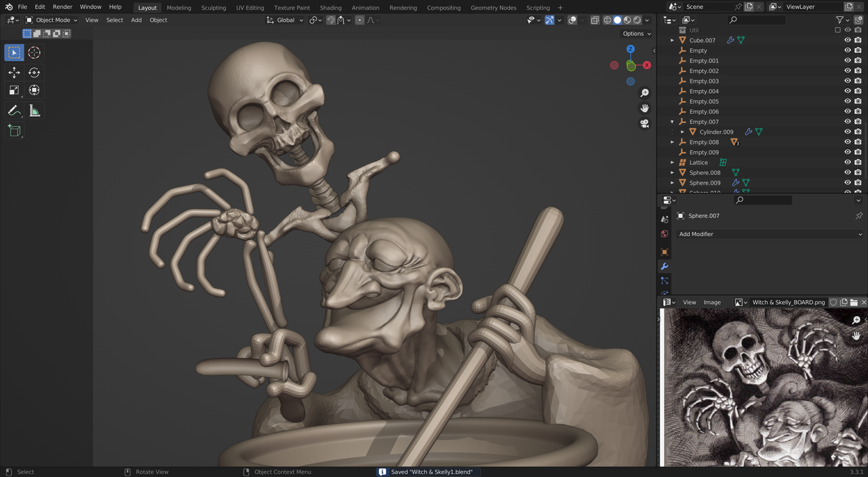868x477 pixels.
Task: Open the Render menu
Action: (62, 7)
